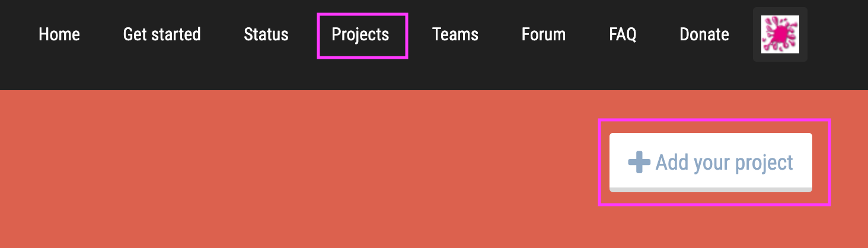The height and width of the screenshot is (248, 868).
Task: Go to Get started
Action: pos(162,34)
